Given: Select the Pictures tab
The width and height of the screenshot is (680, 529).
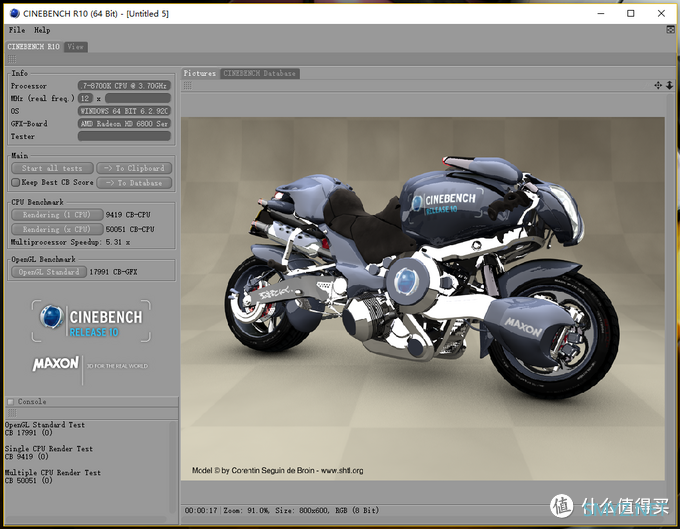Looking at the screenshot, I should coord(199,73).
